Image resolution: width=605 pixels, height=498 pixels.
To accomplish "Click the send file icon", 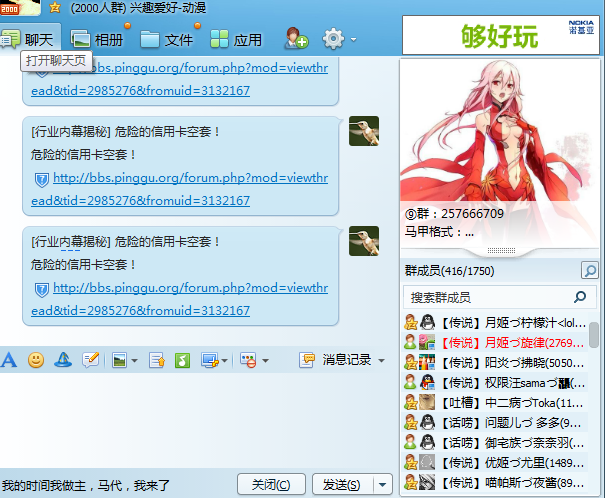I will click(157, 361).
